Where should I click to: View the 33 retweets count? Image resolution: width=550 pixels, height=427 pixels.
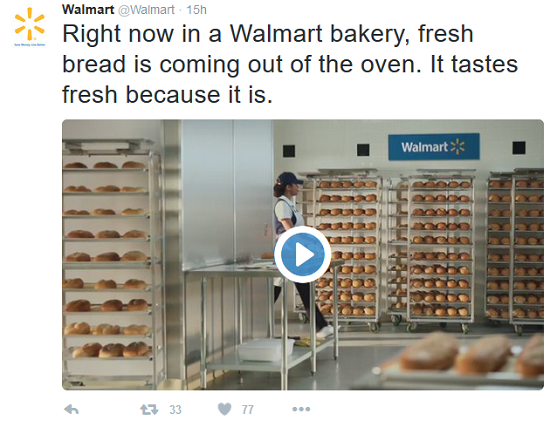tap(175, 409)
